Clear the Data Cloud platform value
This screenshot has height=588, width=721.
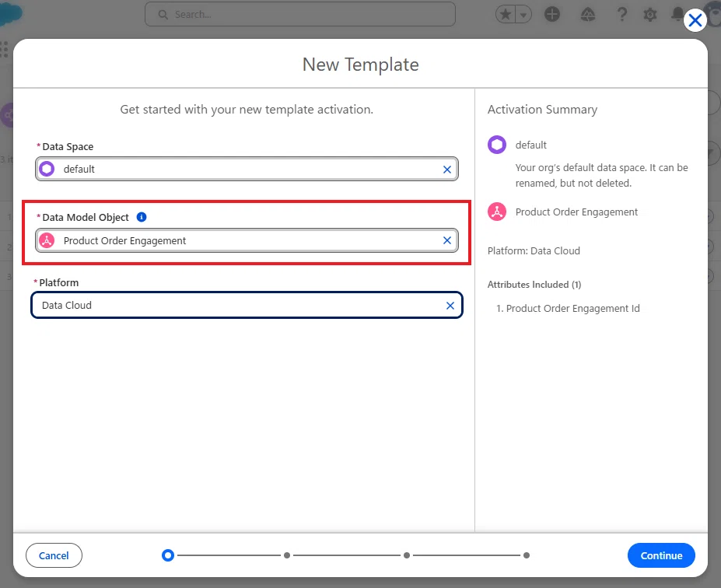point(450,306)
